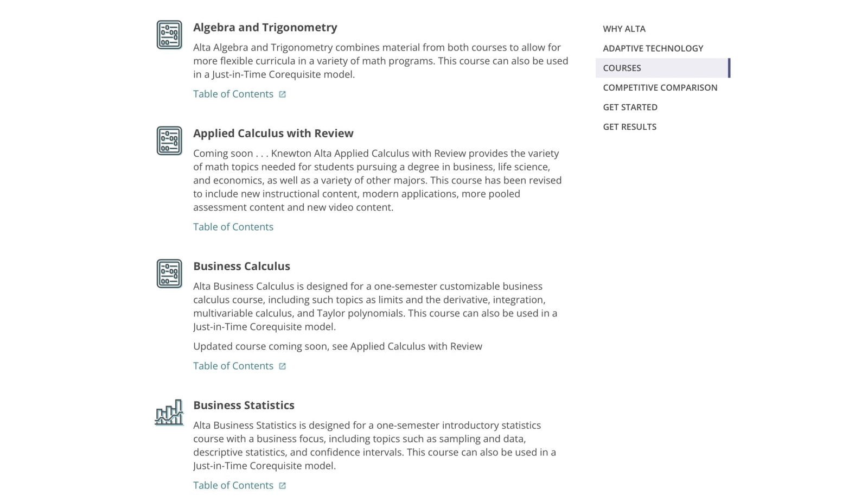Click the highlighted COURSES section indicator bar
This screenshot has height=501, width=868.
(729, 68)
